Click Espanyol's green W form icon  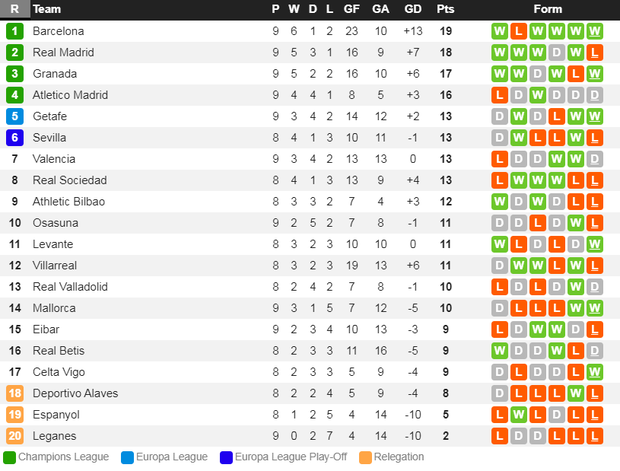tap(518, 414)
